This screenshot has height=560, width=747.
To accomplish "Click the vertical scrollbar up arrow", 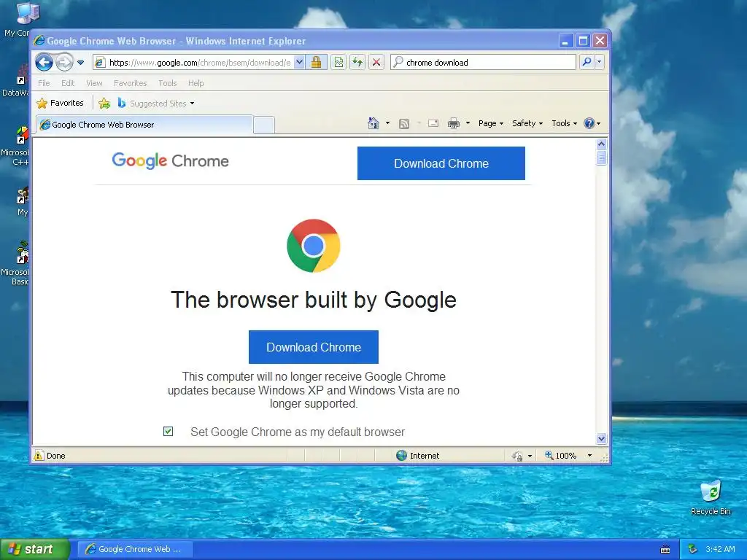I will tap(601, 144).
